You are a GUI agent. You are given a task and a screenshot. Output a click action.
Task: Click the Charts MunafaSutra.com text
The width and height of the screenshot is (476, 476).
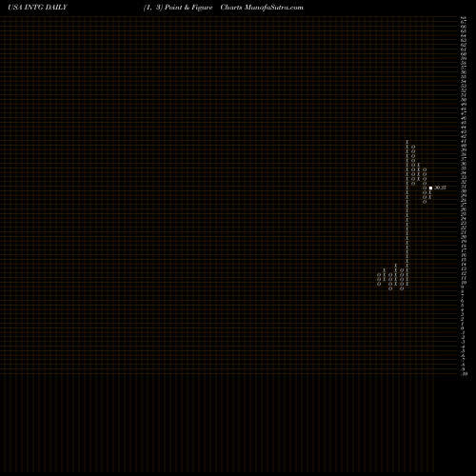pyautogui.click(x=262, y=8)
